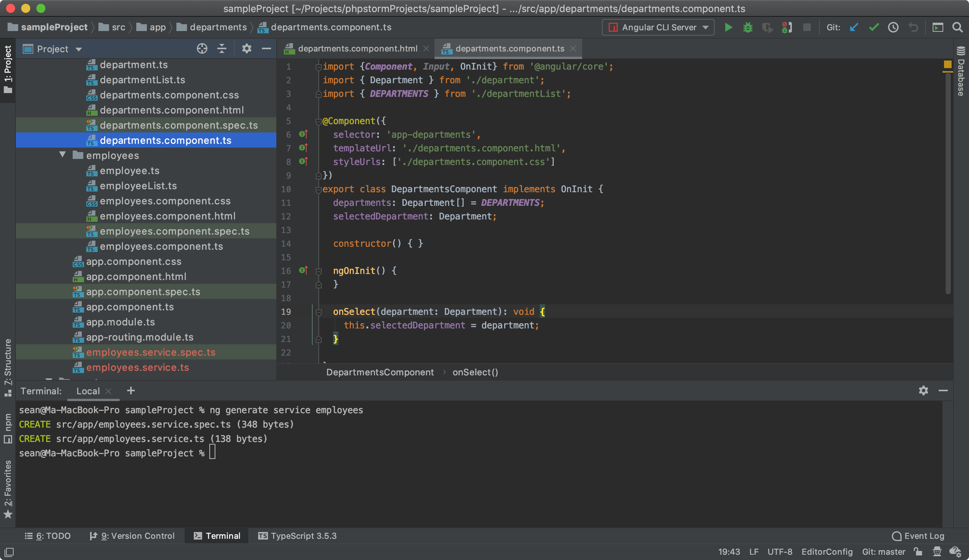Open terminal panel settings gear
The width and height of the screenshot is (969, 560).
click(923, 390)
